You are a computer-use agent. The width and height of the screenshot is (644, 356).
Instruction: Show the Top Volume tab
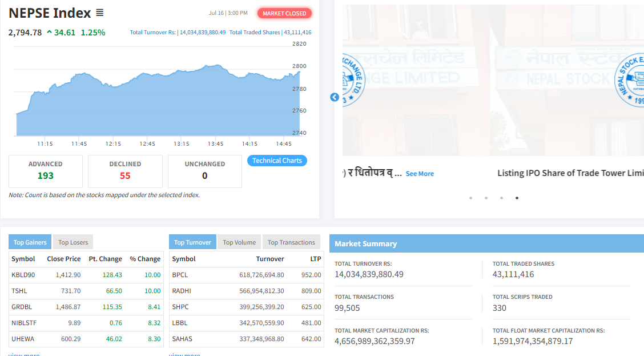coord(239,242)
